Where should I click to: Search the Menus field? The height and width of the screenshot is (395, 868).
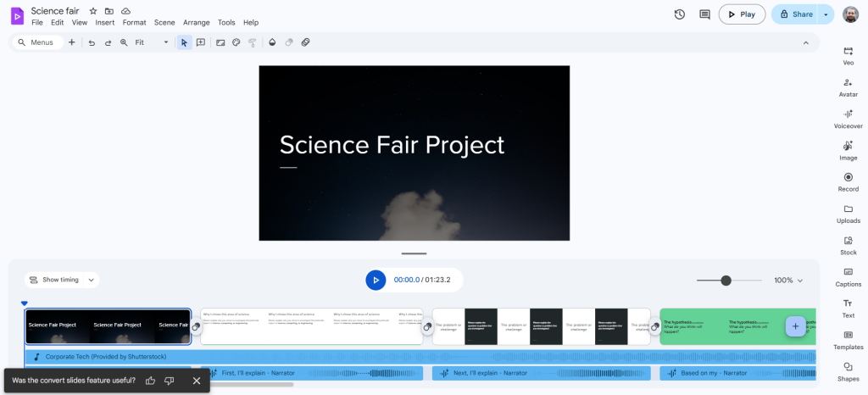point(37,42)
